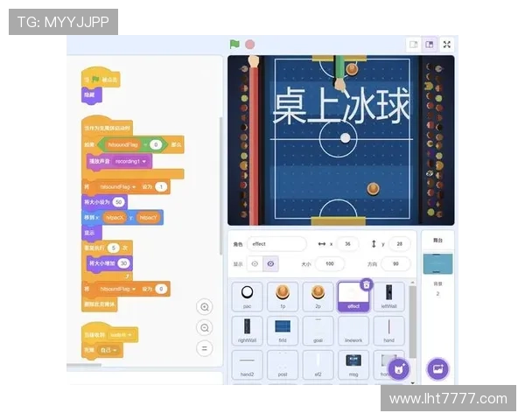Select the effect sprite thumbnail

coord(353,297)
